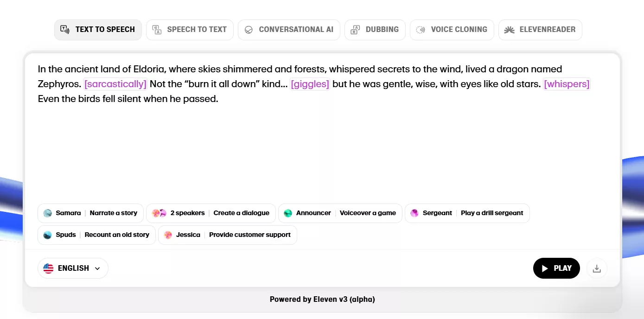Click the Samara voice avatar icon
The width and height of the screenshot is (644, 319).
coord(47,213)
